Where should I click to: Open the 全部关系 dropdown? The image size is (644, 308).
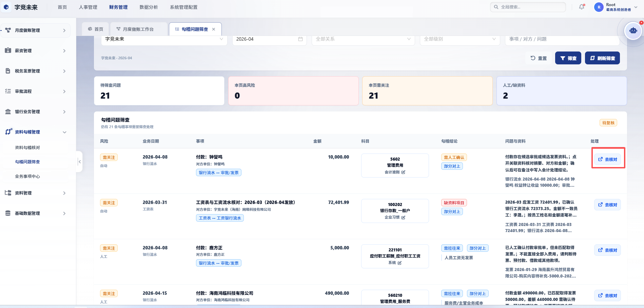coord(363,39)
